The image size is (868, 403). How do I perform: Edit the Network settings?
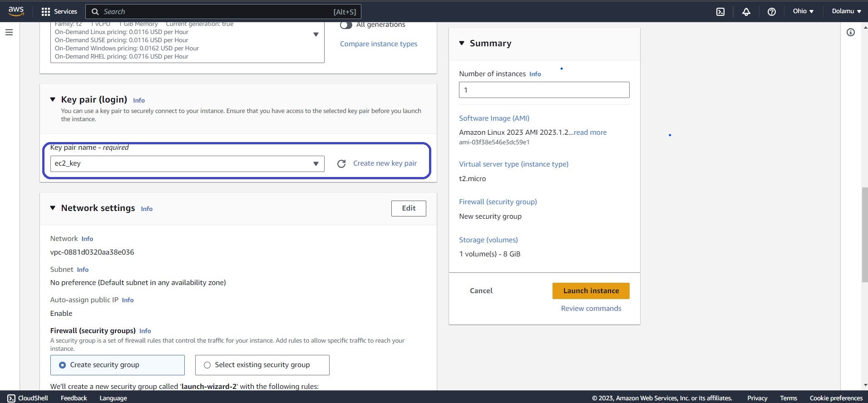[x=409, y=208]
